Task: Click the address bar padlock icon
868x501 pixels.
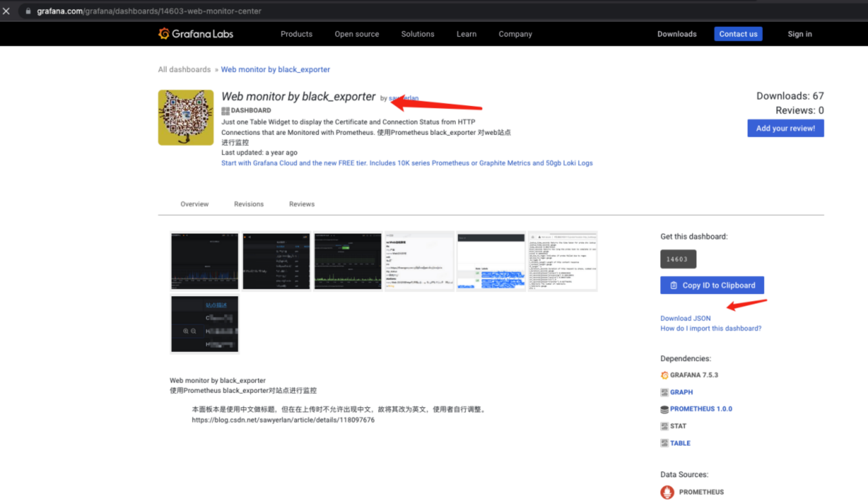Action: point(29,11)
